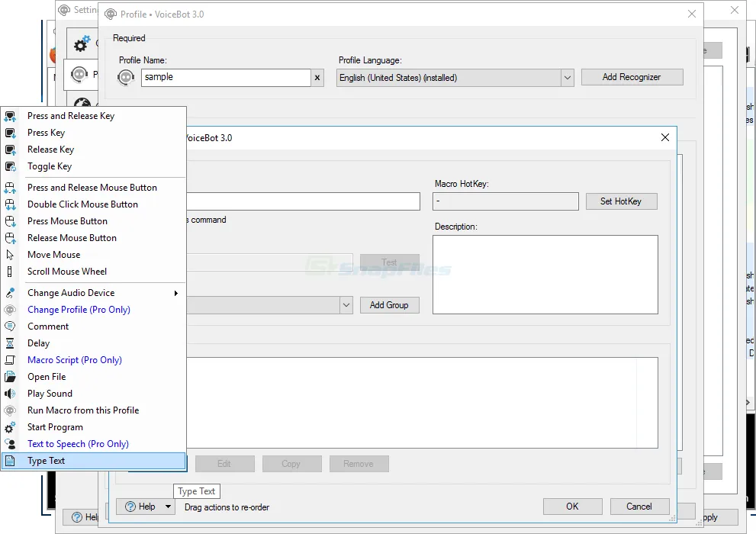Click the Macro HotKey field
The height and width of the screenshot is (534, 756).
pyautogui.click(x=506, y=201)
